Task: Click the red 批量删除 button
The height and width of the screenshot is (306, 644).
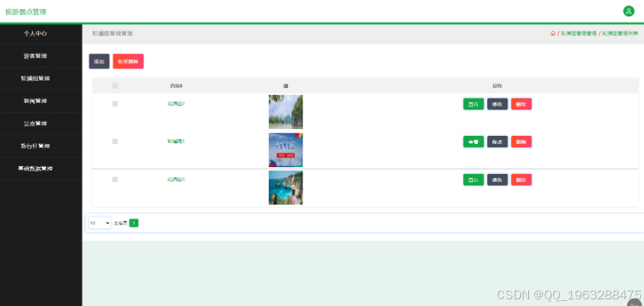Action: click(129, 61)
